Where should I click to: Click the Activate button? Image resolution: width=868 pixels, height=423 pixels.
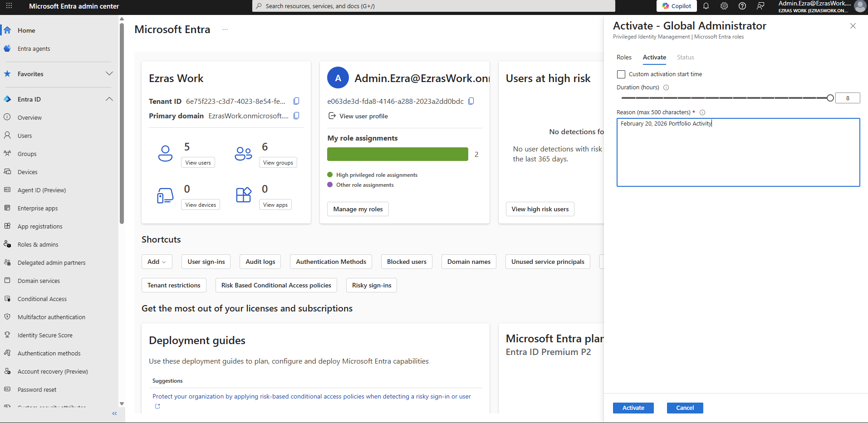(x=633, y=408)
